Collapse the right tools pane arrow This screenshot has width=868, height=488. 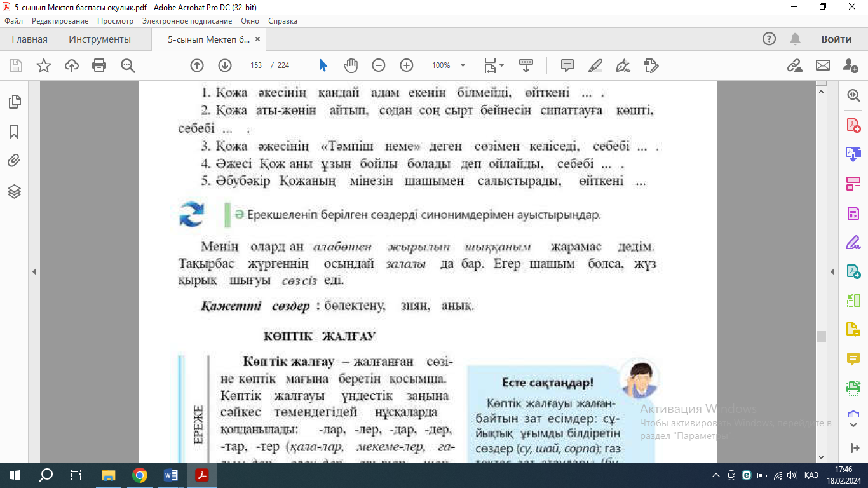[832, 271]
